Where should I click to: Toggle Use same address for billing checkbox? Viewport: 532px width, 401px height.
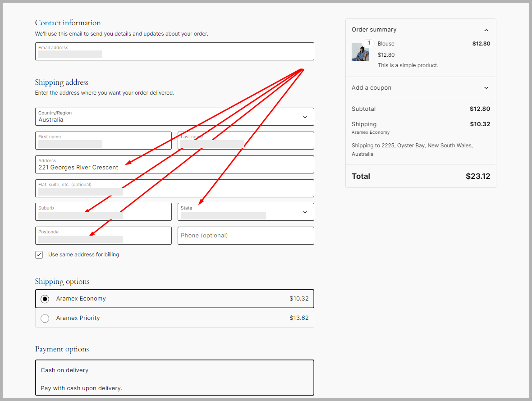coord(39,255)
